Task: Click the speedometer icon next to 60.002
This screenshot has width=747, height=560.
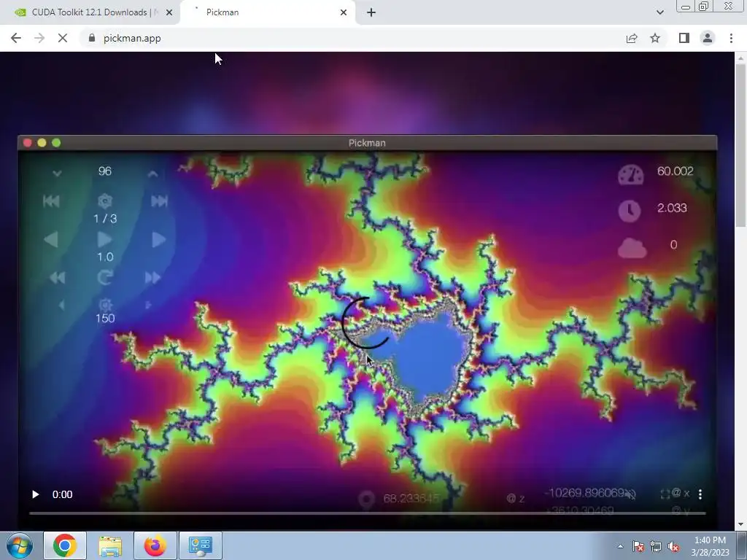Action: point(631,175)
